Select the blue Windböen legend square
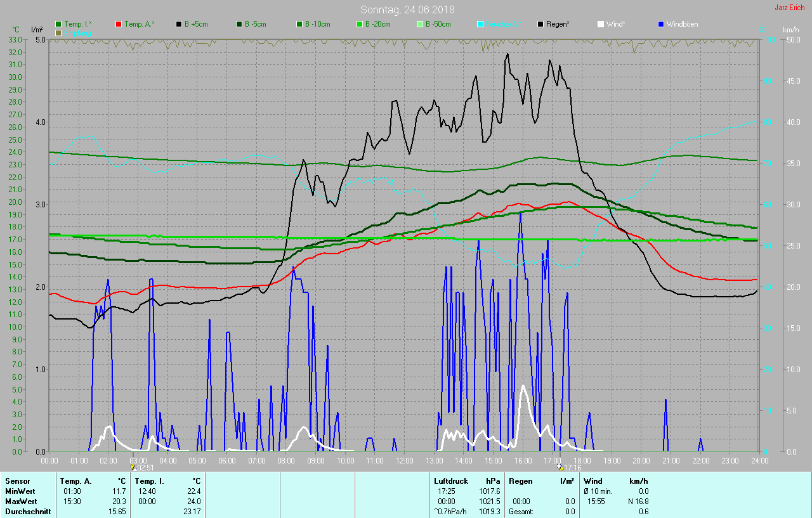812x518 pixels. pos(661,24)
